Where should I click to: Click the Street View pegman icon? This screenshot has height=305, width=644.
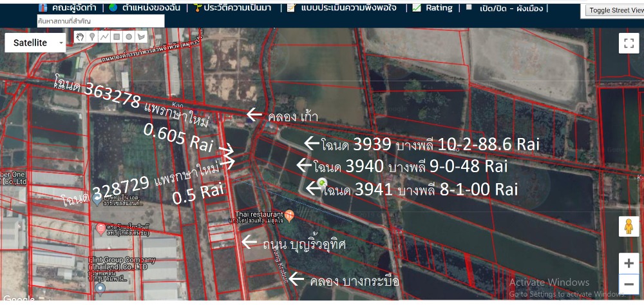click(629, 226)
